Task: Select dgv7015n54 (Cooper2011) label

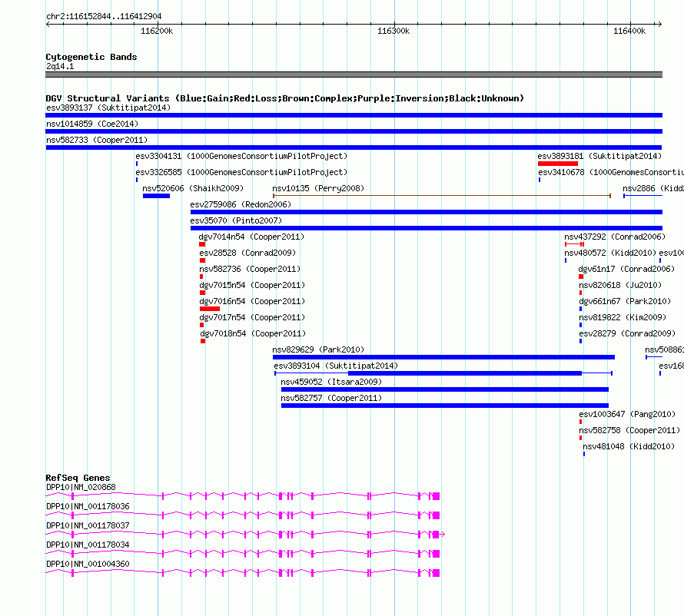Action: [x=252, y=285]
